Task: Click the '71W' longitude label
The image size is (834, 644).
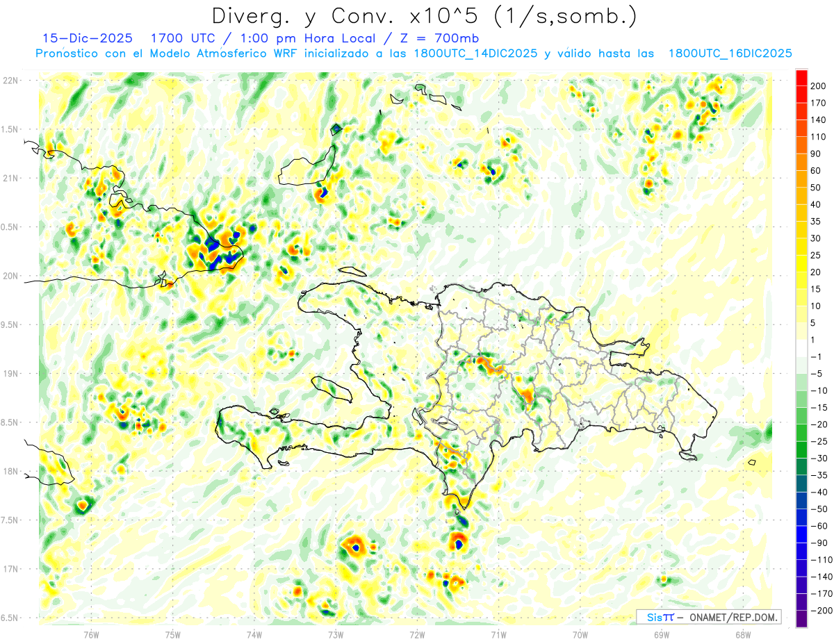Action: tap(498, 634)
